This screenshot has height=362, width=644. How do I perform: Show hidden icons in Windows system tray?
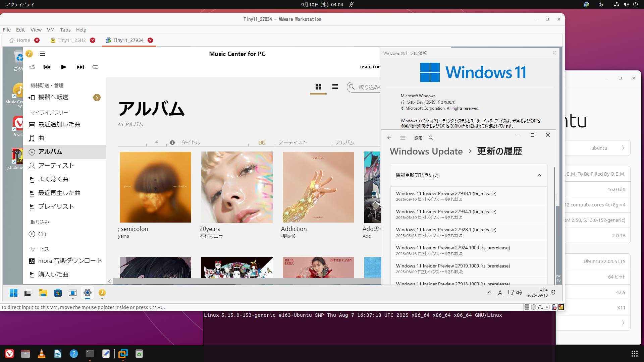tap(489, 293)
